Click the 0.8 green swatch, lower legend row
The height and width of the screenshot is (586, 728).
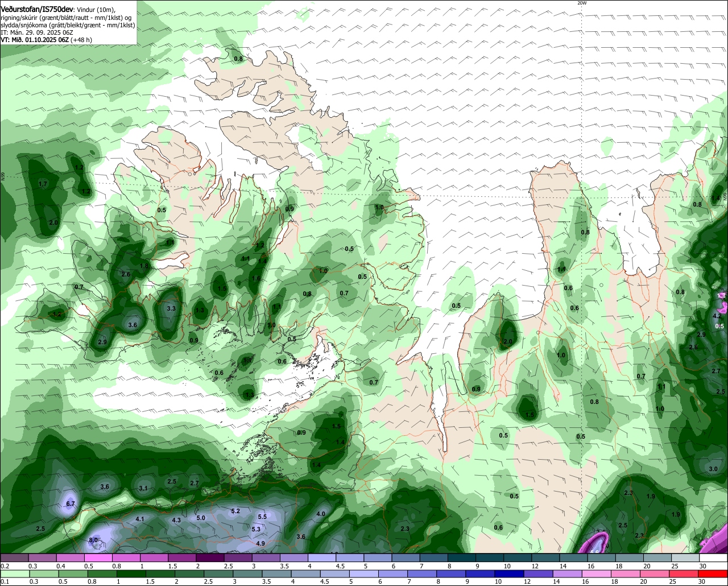[102, 573]
